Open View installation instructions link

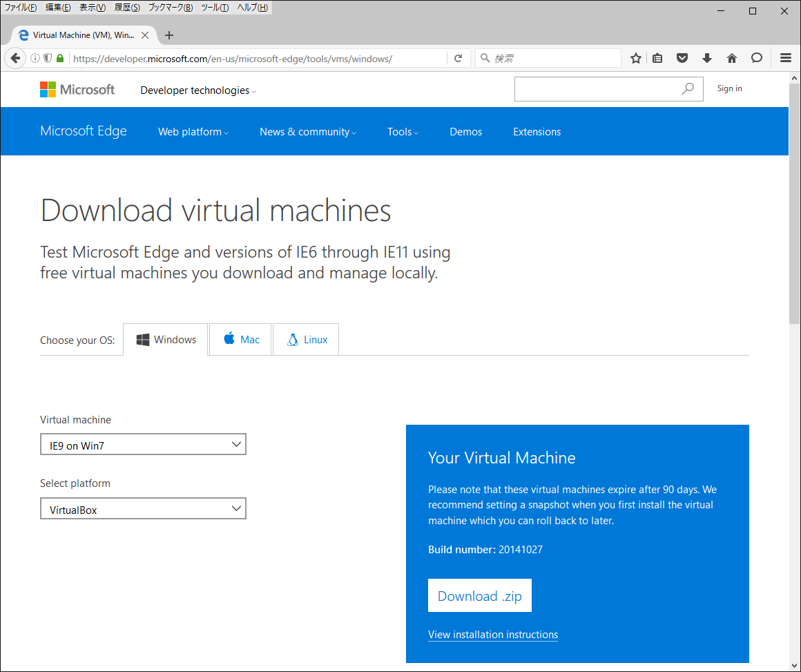493,635
